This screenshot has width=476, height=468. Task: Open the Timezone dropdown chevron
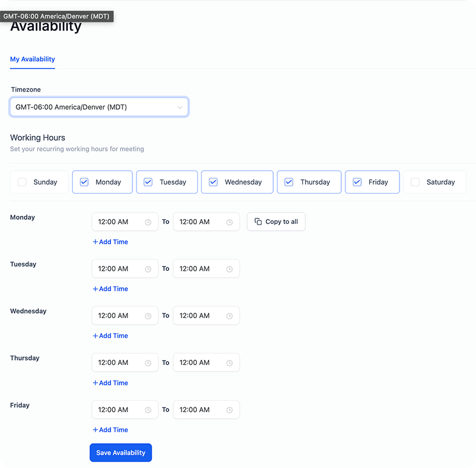pos(180,107)
